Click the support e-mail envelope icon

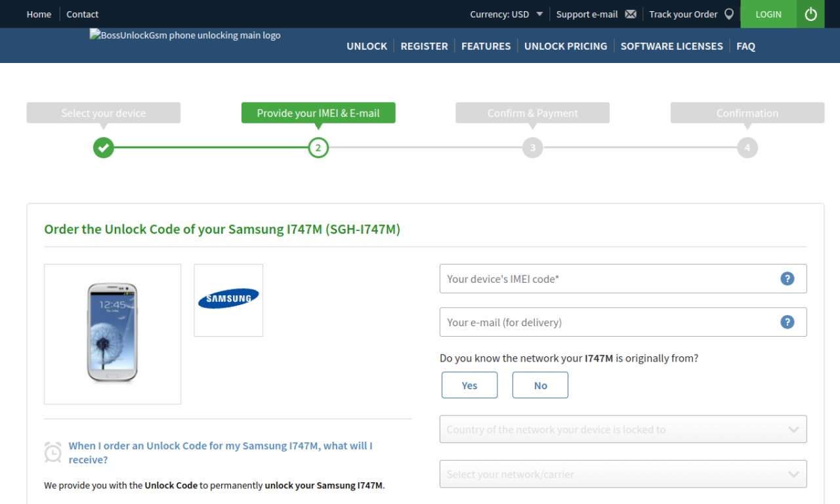631,14
